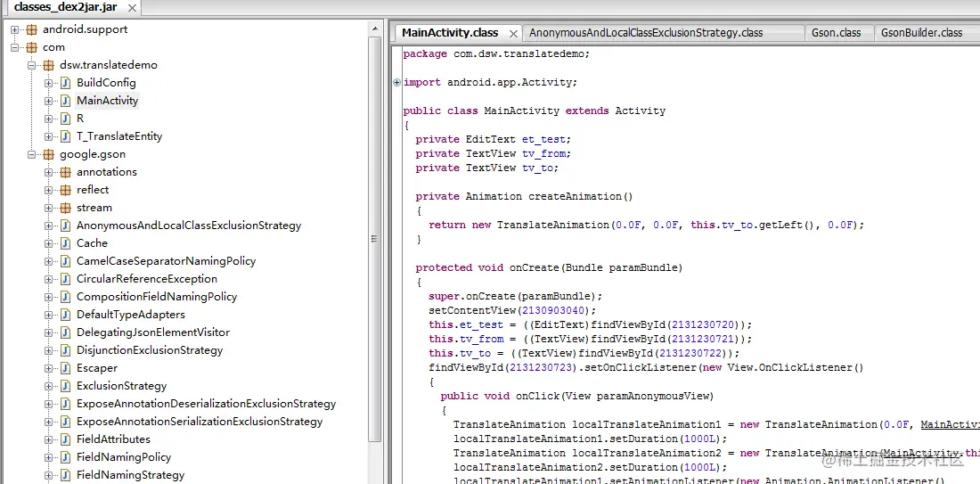This screenshot has height=484, width=980.
Task: Expand the Escaper class node
Action: (49, 368)
